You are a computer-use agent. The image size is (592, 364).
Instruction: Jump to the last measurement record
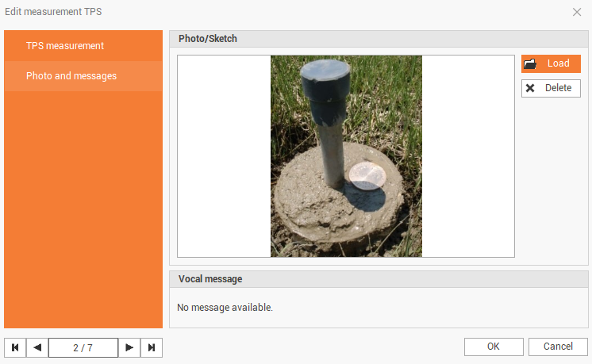pyautogui.click(x=152, y=347)
